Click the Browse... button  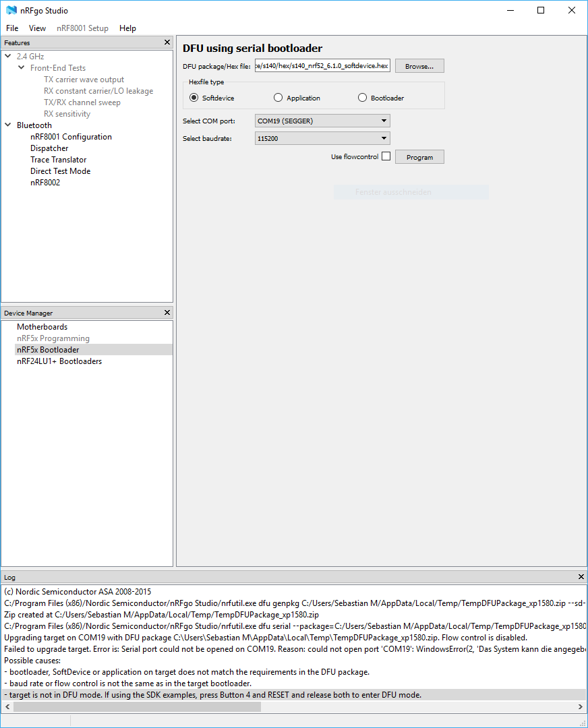[419, 66]
